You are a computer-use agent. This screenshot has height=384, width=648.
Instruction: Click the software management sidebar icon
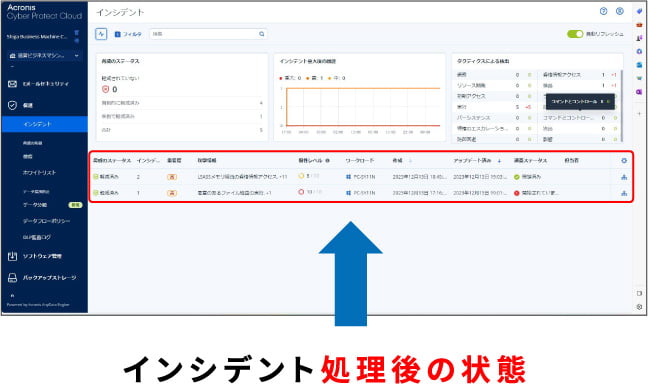12,256
